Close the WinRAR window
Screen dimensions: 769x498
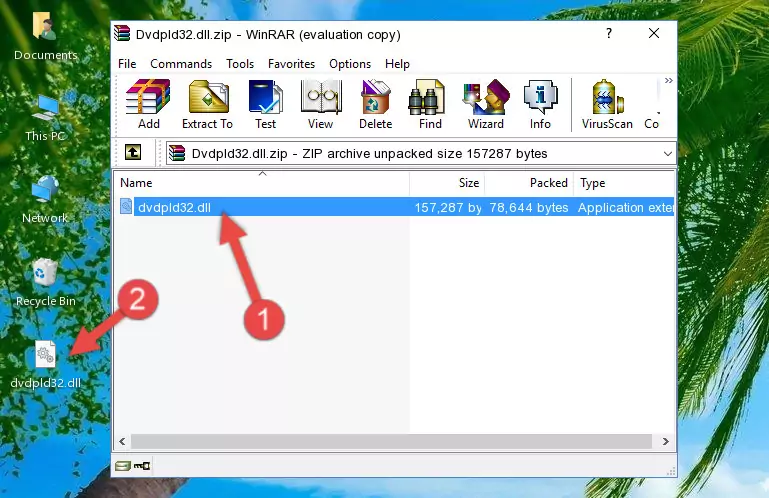click(x=654, y=33)
